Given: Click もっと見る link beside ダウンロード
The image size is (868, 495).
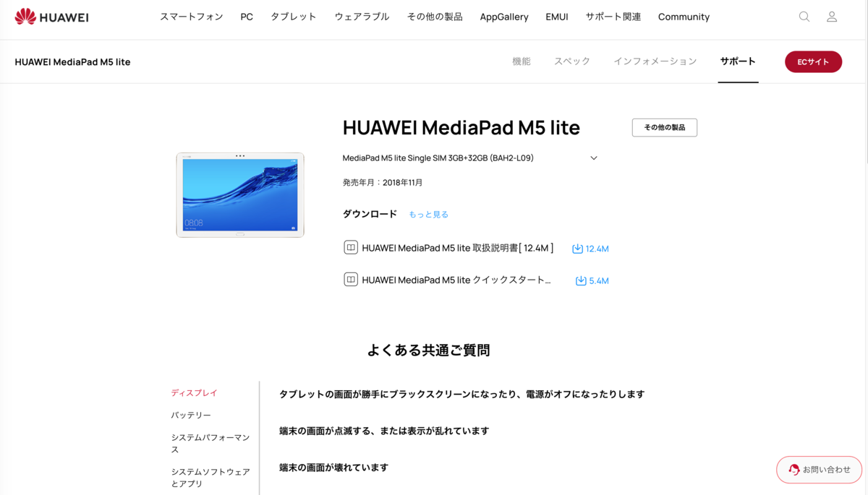Looking at the screenshot, I should [429, 215].
